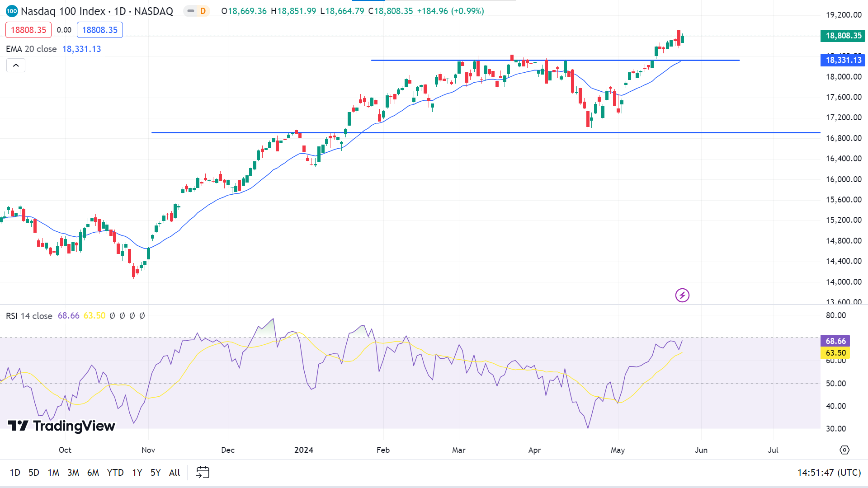868x488 pixels.
Task: Click the RSI value 68.66 in legend
Action: [69, 316]
